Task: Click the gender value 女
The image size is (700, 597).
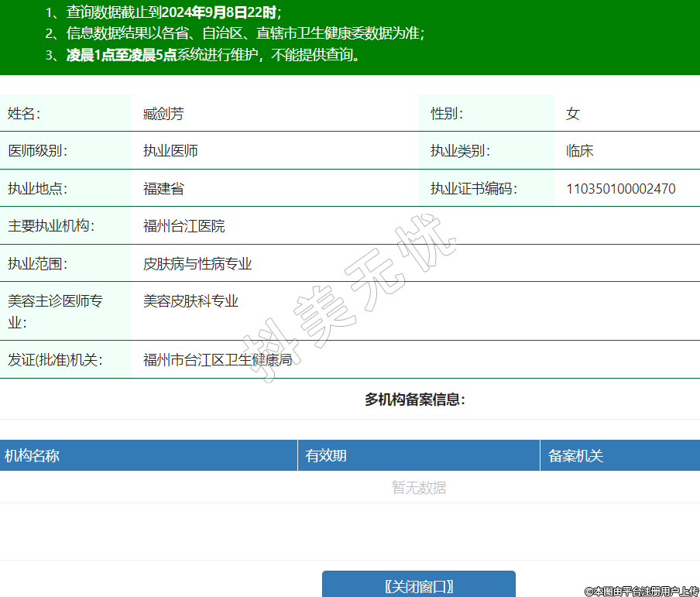Action: (572, 114)
